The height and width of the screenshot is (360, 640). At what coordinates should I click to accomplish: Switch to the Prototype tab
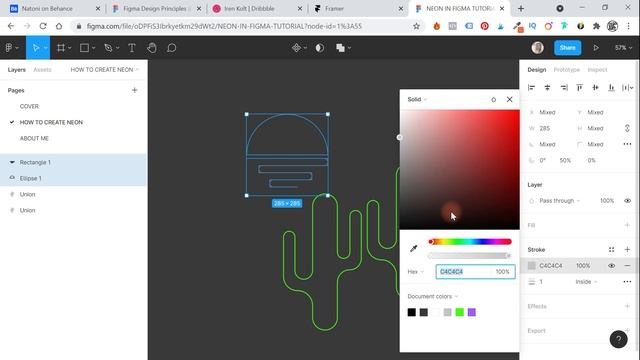567,70
